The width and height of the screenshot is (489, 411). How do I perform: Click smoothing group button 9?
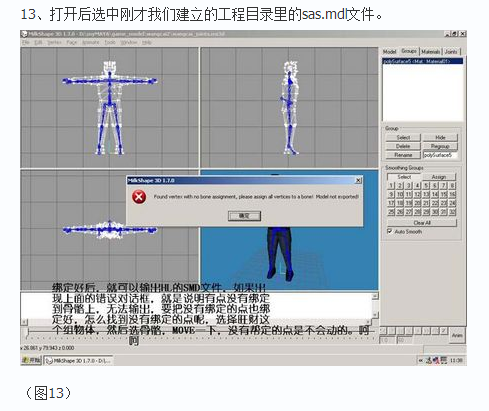pyautogui.click(x=391, y=194)
